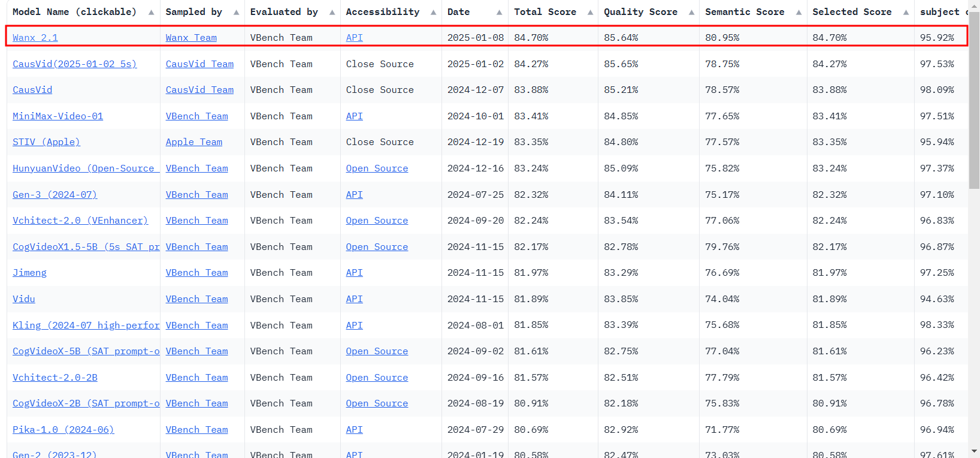Sort by Total Score column arrow
The image size is (980, 458).
[590, 13]
